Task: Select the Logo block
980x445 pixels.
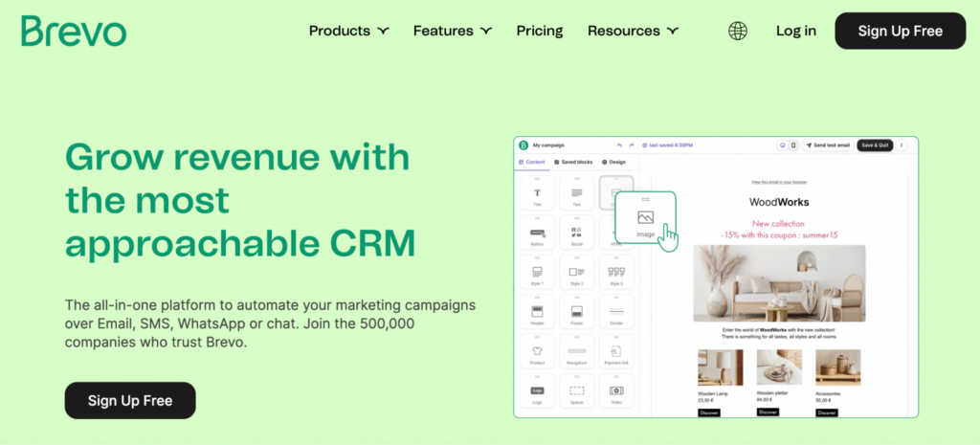Action: point(537,390)
